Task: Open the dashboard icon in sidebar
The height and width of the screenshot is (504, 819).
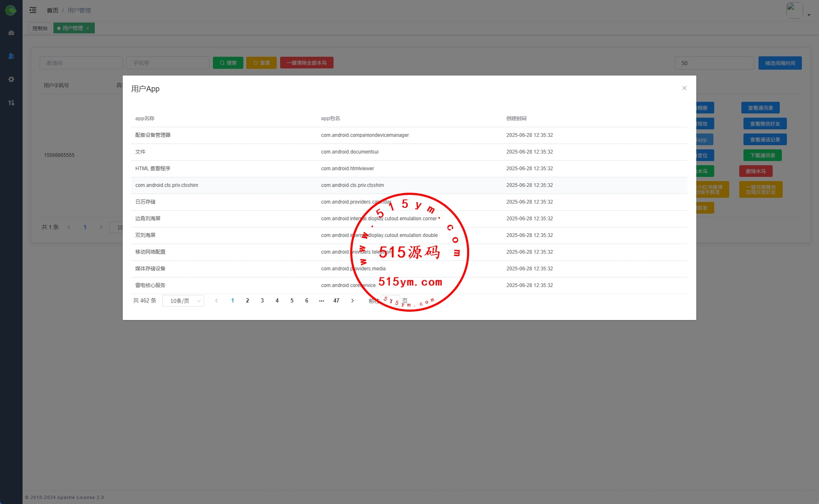Action: [x=11, y=33]
